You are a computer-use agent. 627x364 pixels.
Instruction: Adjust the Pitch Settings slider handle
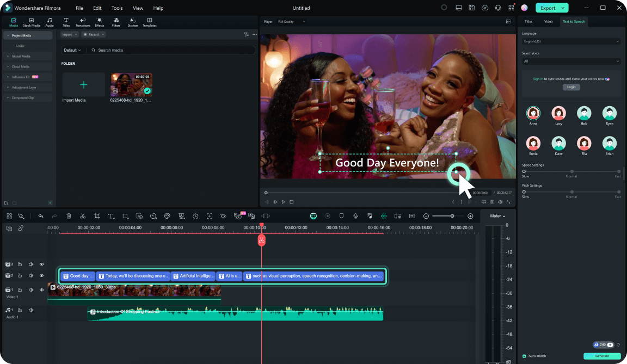(524, 192)
